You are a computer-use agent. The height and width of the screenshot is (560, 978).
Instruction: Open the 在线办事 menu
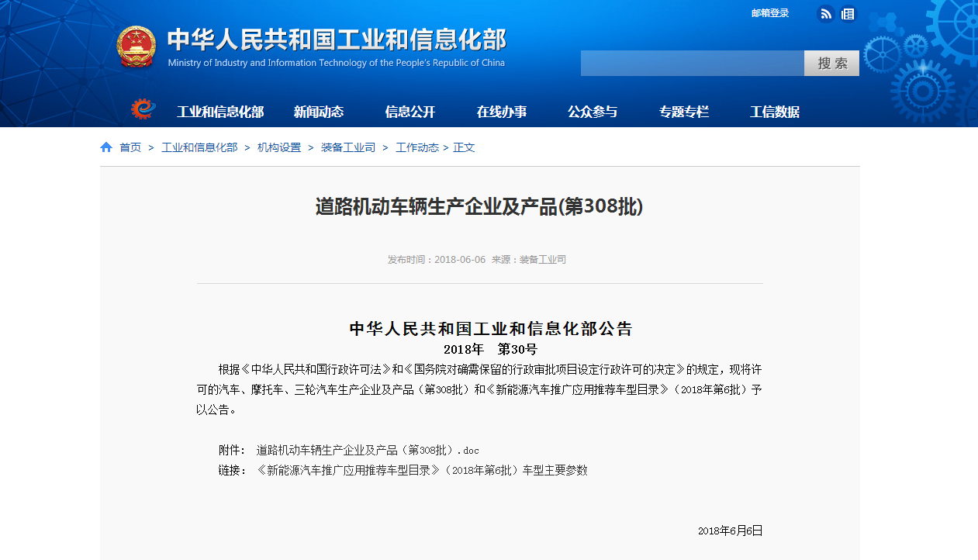pyautogui.click(x=502, y=112)
